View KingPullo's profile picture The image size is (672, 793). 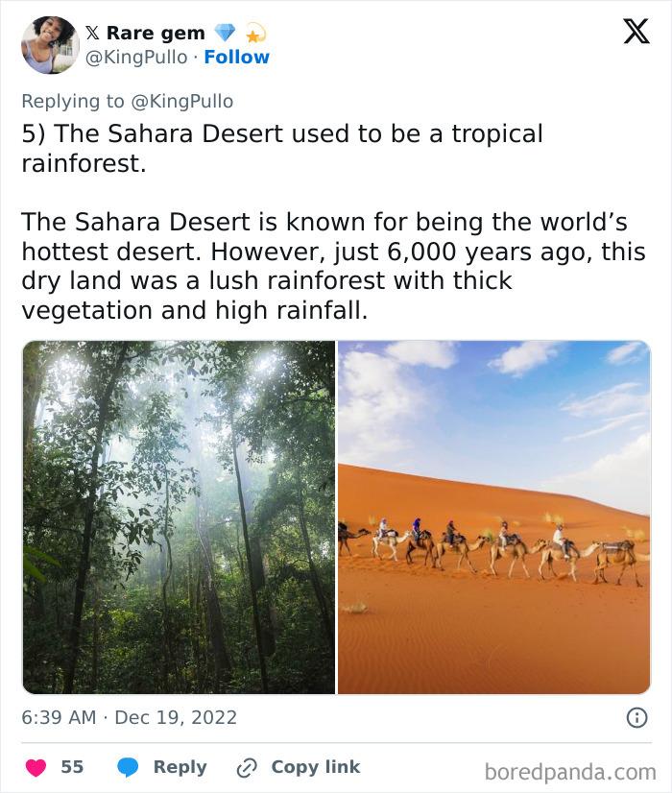[x=50, y=44]
